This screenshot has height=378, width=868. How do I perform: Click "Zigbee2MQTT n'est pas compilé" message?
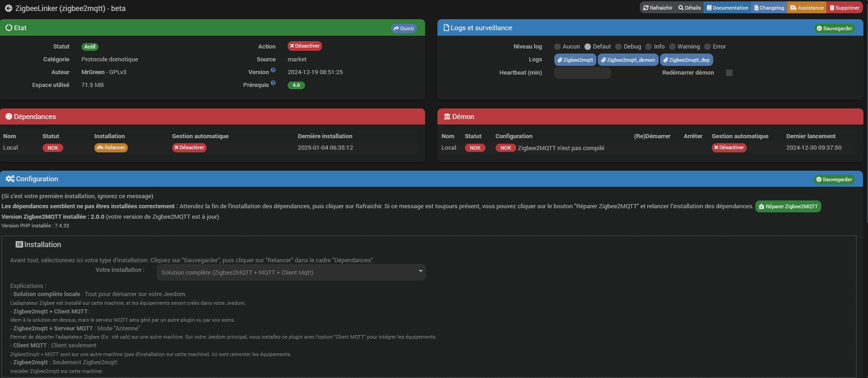click(561, 148)
